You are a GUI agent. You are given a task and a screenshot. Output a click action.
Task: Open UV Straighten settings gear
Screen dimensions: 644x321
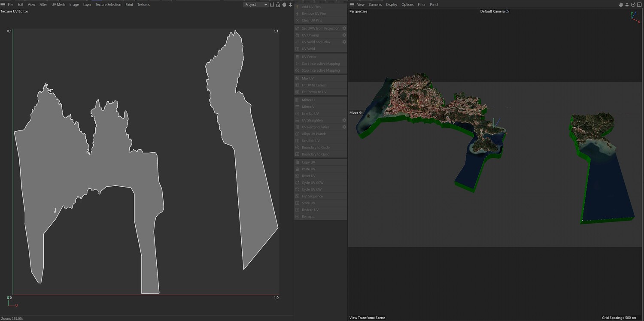tap(344, 121)
